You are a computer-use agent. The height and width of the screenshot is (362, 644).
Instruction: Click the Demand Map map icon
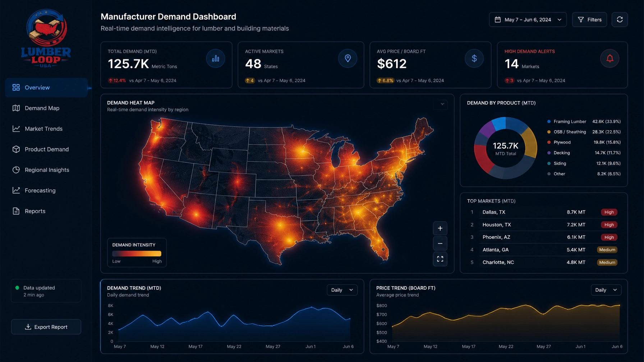(x=16, y=108)
